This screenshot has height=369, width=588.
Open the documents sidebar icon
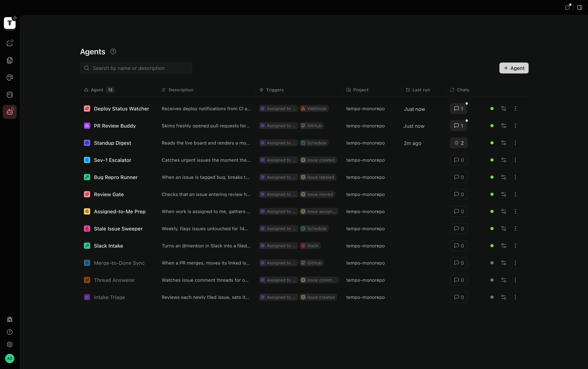click(10, 60)
